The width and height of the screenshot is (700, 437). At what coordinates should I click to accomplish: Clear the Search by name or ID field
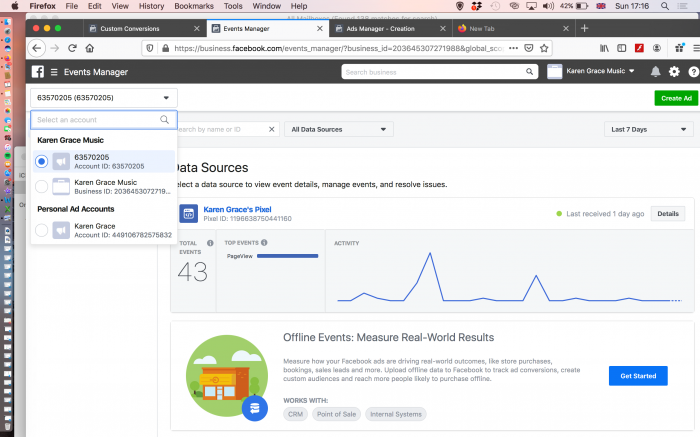point(271,129)
